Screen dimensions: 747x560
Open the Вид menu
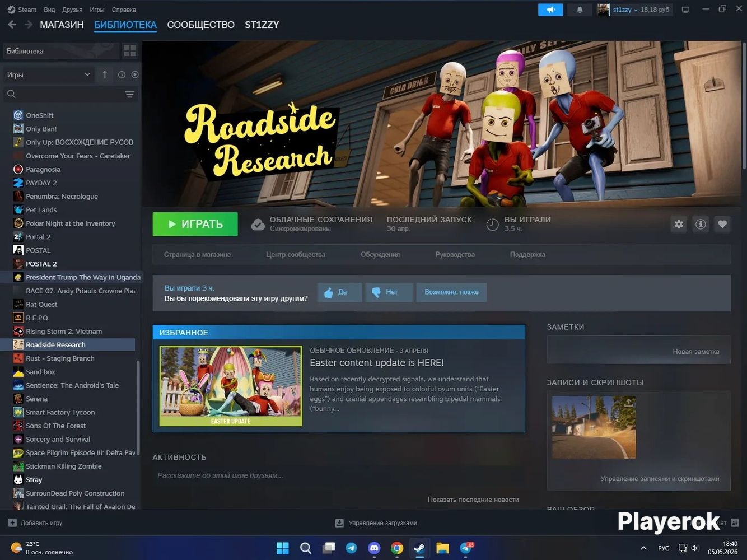[49, 10]
